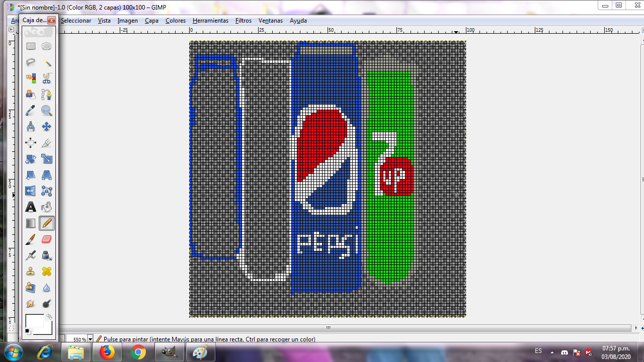Select the Perspective Clone tool

coord(31,288)
